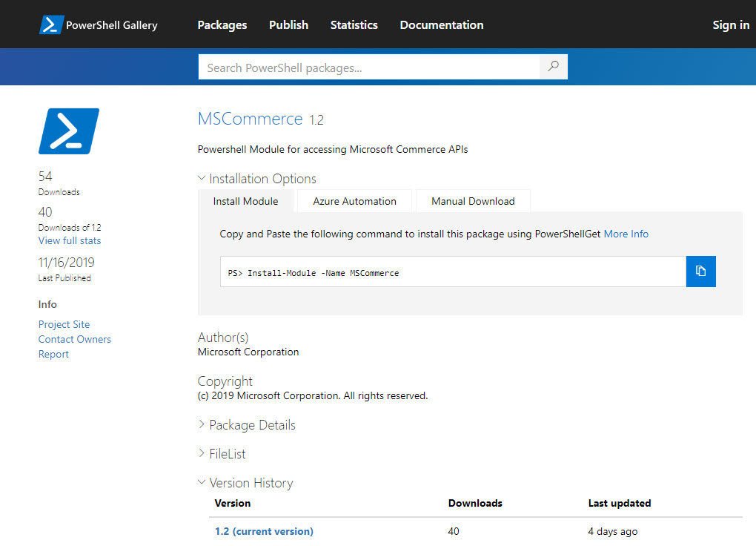The width and height of the screenshot is (756, 546).
Task: Click the Sign in link
Action: click(x=731, y=25)
